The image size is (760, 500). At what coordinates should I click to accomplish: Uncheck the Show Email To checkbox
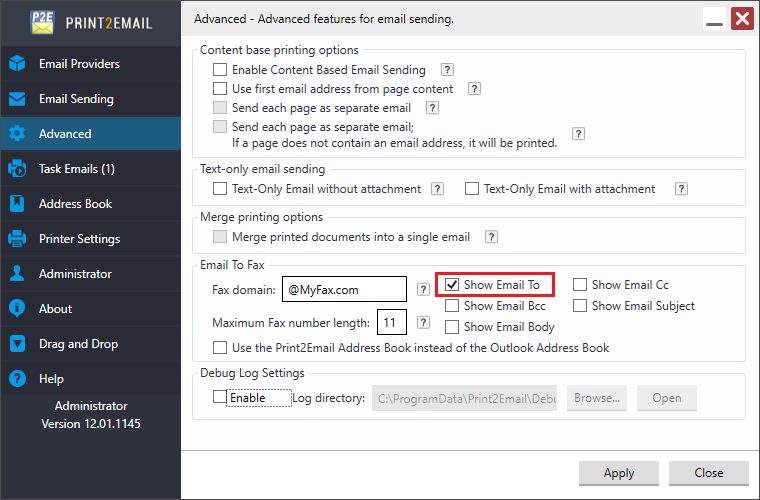coord(452,286)
